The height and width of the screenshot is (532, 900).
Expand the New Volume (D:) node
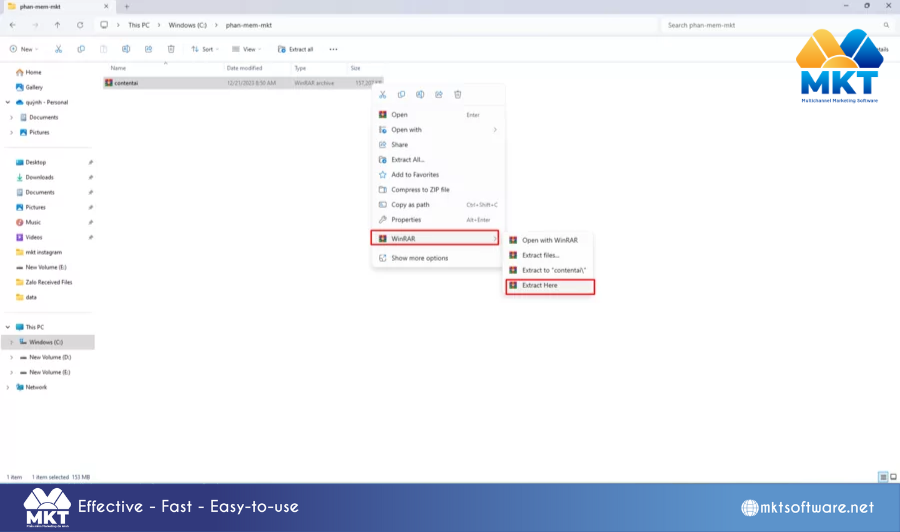[x=11, y=357]
